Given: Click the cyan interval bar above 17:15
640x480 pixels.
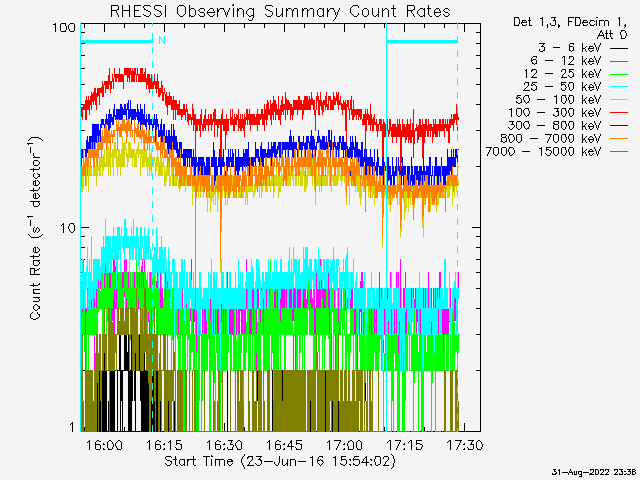Looking at the screenshot, I should click(422, 41).
